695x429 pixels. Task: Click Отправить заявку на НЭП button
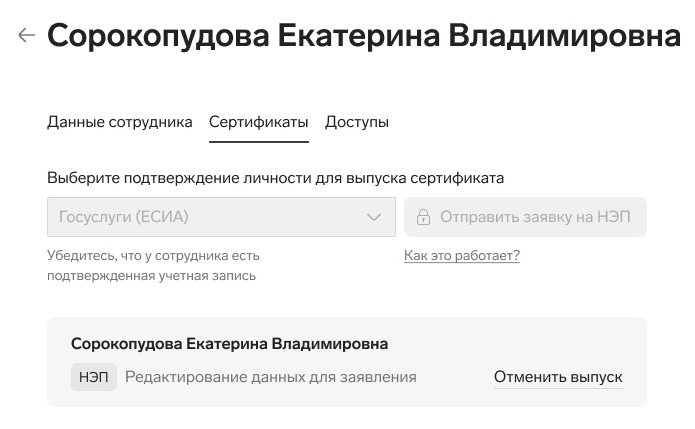[525, 217]
